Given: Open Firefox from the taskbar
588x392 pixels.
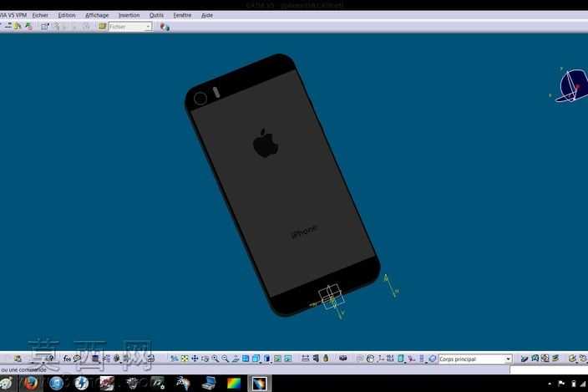Looking at the screenshot, I should tap(31, 384).
